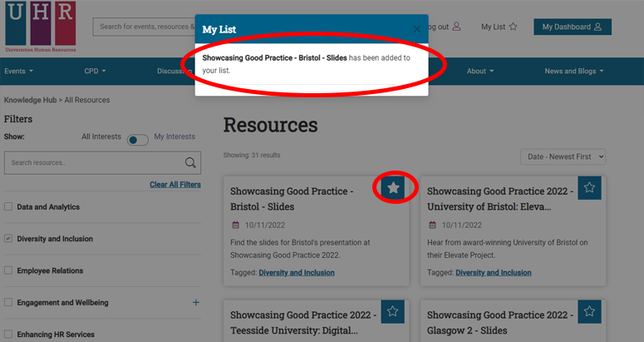Click Knowledge Hub breadcrumb
The image size is (644, 342).
point(31,100)
